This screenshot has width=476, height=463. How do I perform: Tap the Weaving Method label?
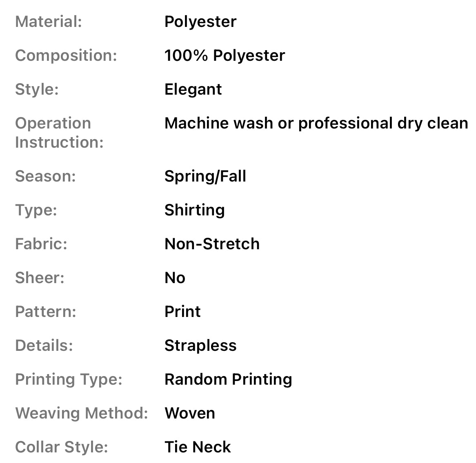click(x=81, y=413)
